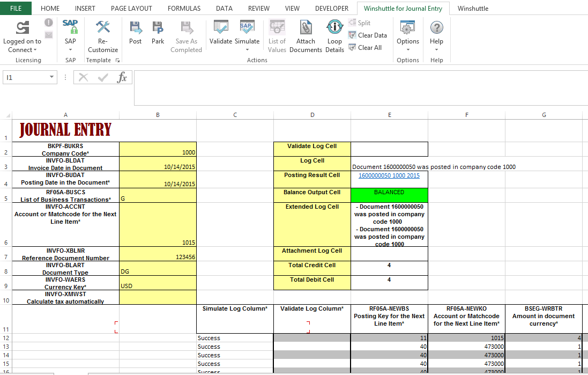588x375 pixels.
Task: Select the Success cell in row 12
Action: [235, 338]
